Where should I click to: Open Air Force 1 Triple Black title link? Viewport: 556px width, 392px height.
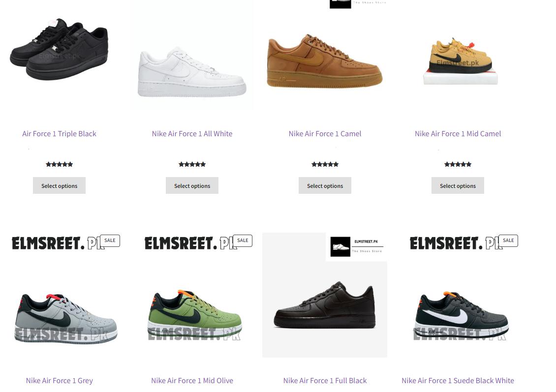point(59,134)
